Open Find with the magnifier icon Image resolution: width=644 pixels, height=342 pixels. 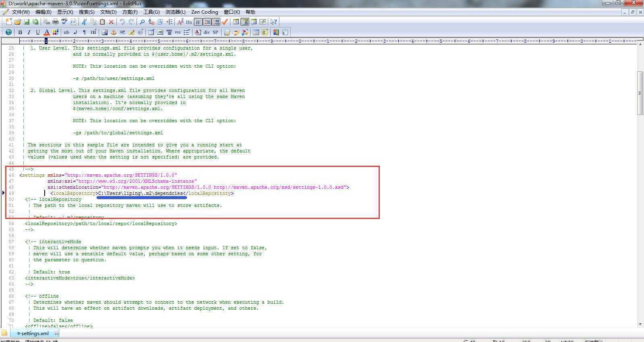(x=142, y=22)
